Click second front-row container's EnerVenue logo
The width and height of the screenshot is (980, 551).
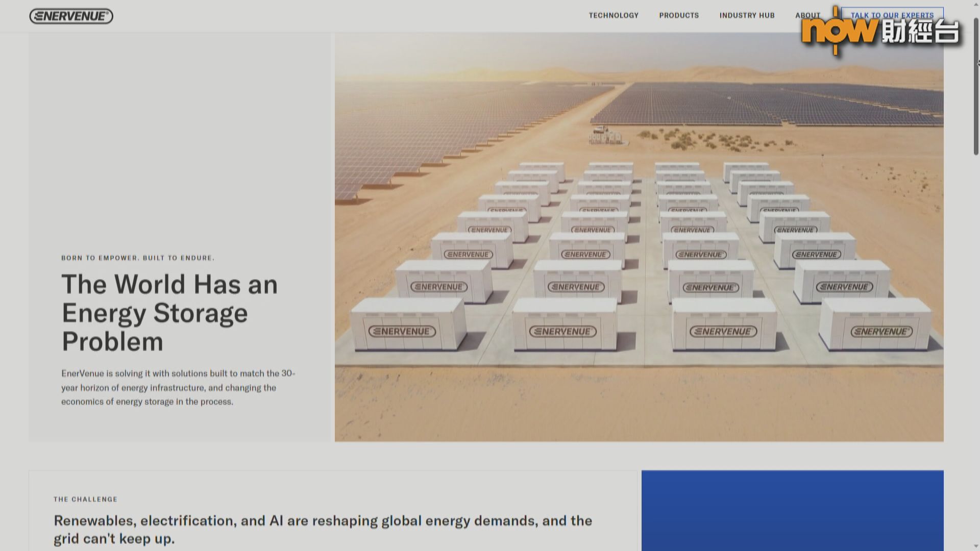click(562, 332)
